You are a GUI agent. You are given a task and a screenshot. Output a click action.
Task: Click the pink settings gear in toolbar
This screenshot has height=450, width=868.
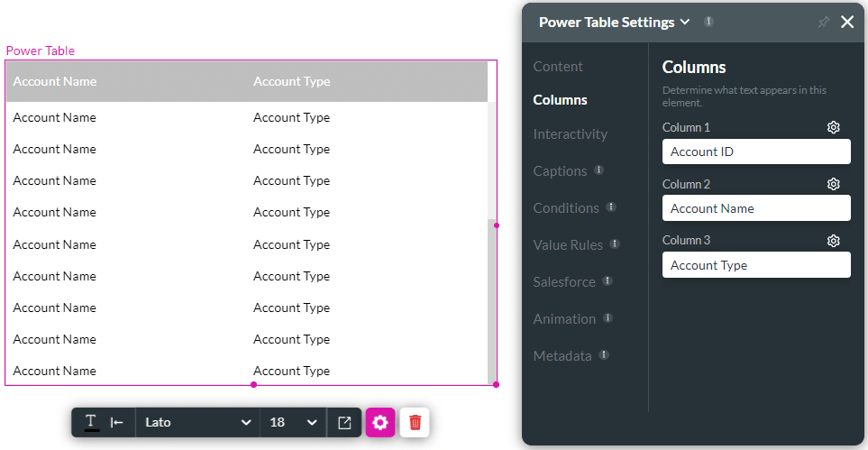379,422
